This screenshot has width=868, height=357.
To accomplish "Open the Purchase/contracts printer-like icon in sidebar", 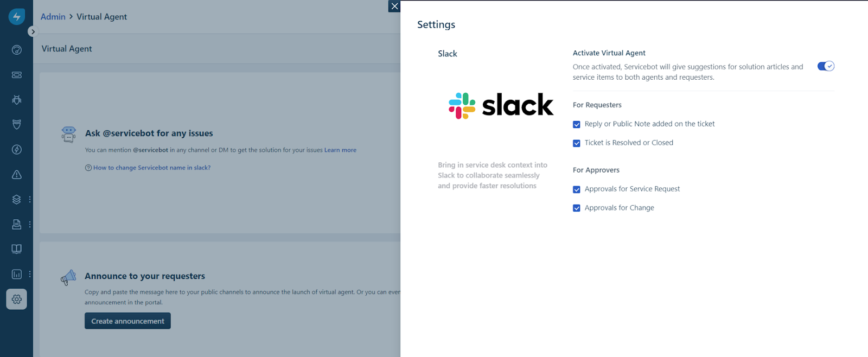I will pos(17,224).
